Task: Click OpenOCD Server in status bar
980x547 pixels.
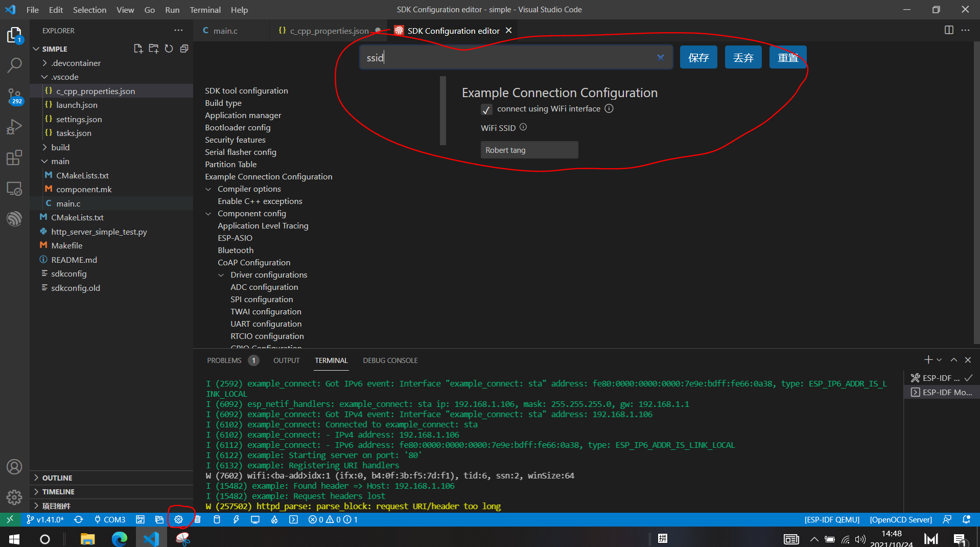Action: pos(901,519)
